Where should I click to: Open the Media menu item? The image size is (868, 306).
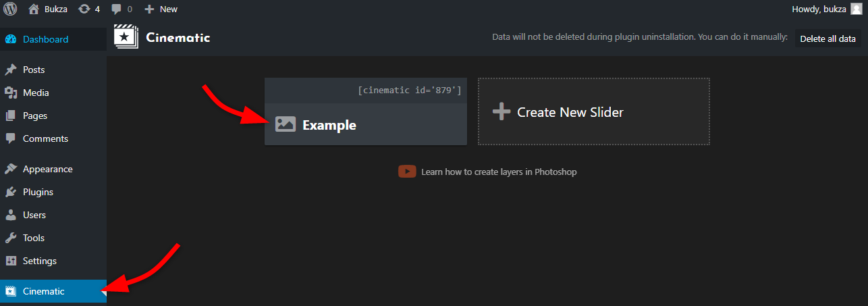pyautogui.click(x=36, y=93)
